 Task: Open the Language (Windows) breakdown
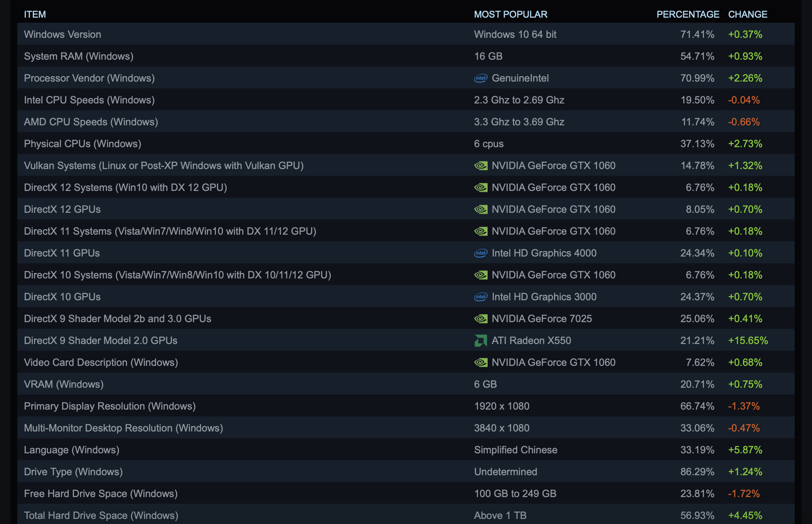pyautogui.click(x=72, y=450)
